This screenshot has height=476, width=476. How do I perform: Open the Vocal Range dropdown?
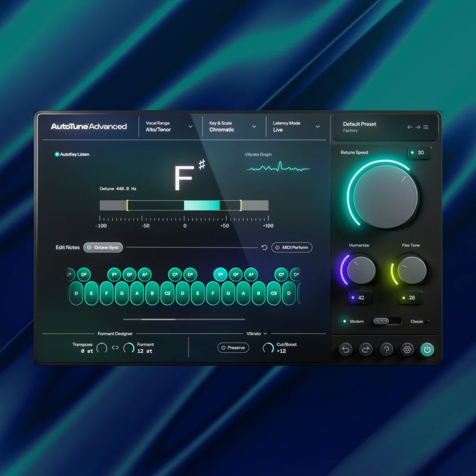(x=169, y=126)
